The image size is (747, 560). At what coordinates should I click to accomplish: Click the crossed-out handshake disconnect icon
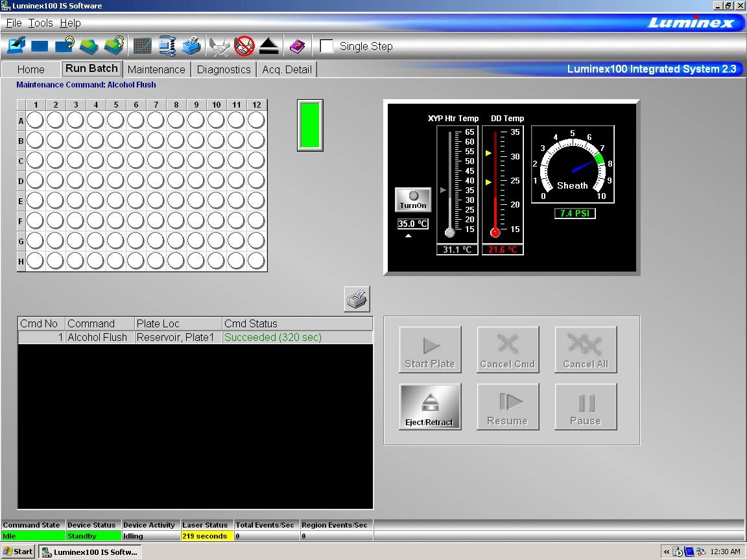(244, 46)
